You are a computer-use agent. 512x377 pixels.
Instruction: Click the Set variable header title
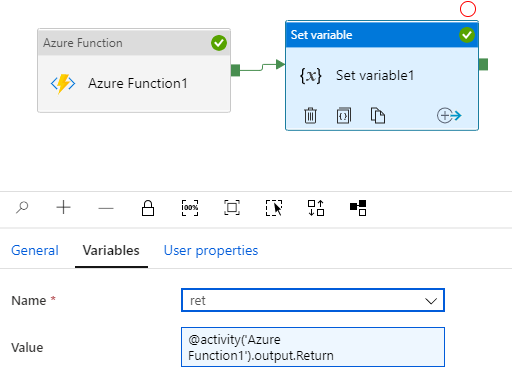point(321,35)
